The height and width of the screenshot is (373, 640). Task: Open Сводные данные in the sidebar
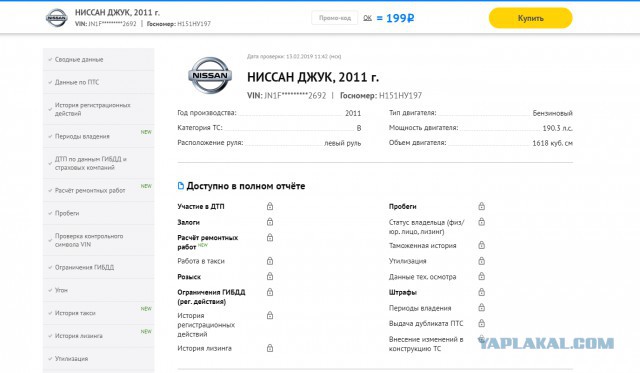coord(99,60)
